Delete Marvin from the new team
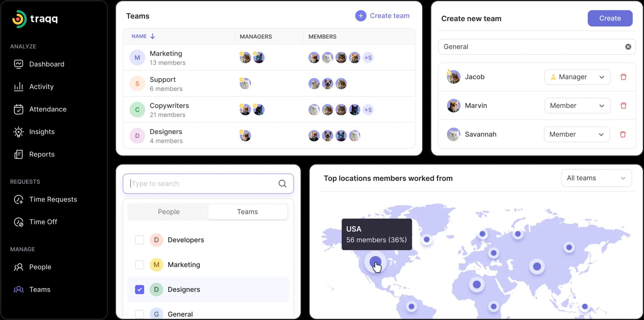 (623, 105)
